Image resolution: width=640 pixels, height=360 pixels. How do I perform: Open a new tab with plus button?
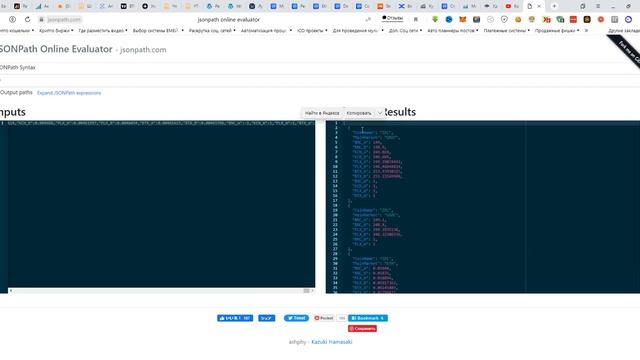[554, 6]
